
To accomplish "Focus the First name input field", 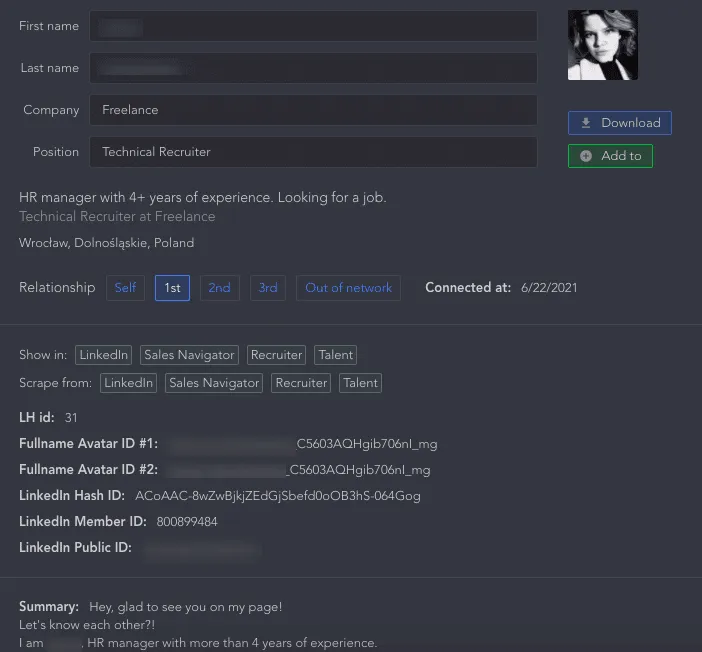I will click(313, 26).
